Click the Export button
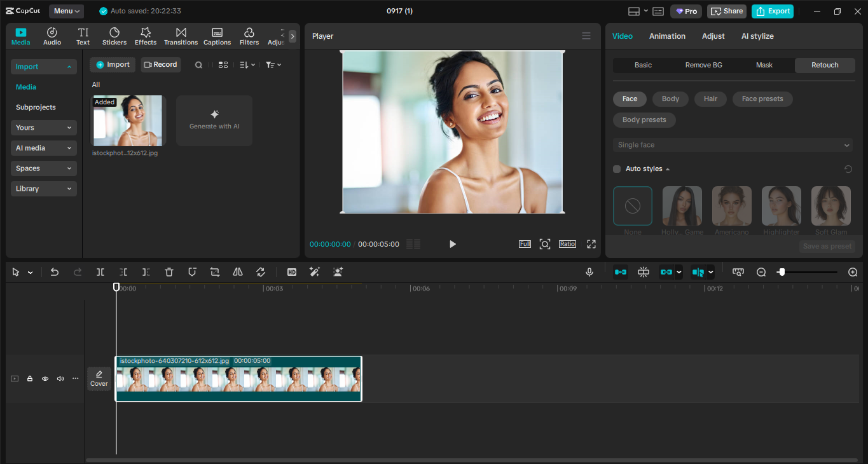868x464 pixels. [x=772, y=11]
